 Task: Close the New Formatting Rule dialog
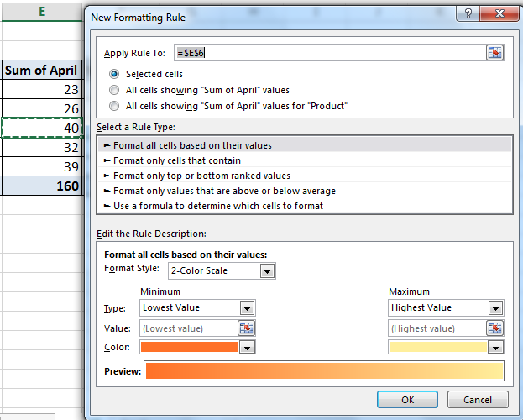[499, 13]
